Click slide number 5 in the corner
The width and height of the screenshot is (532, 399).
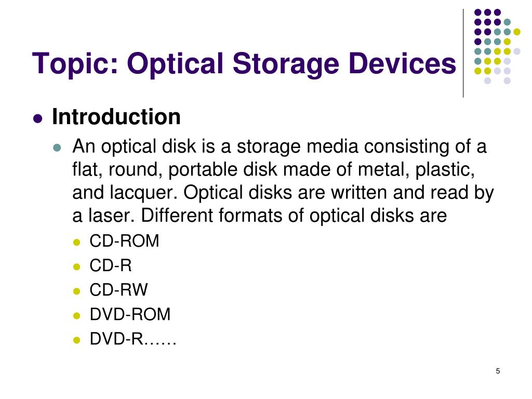click(498, 371)
